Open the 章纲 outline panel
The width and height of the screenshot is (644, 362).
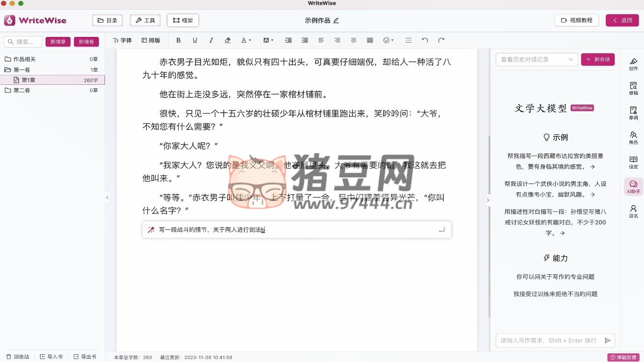point(633,113)
